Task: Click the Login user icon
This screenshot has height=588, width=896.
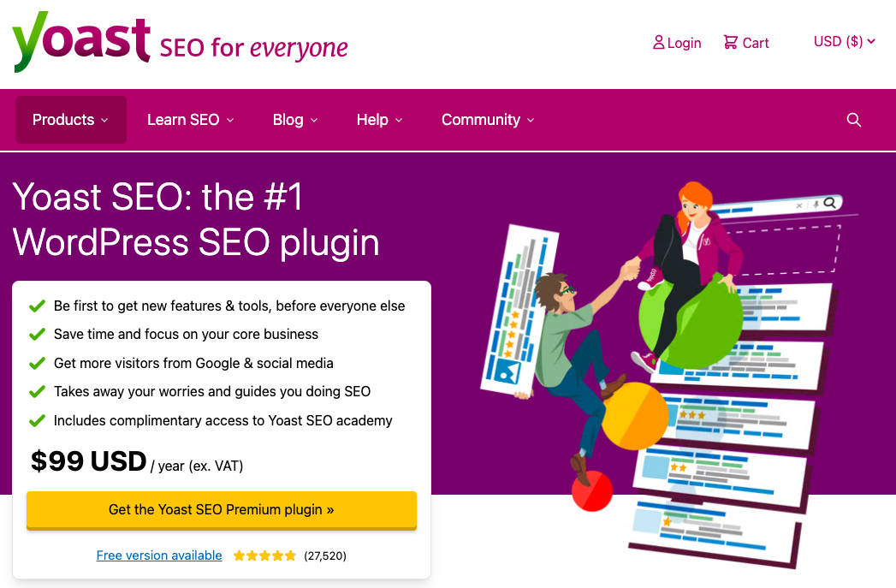Action: (658, 42)
